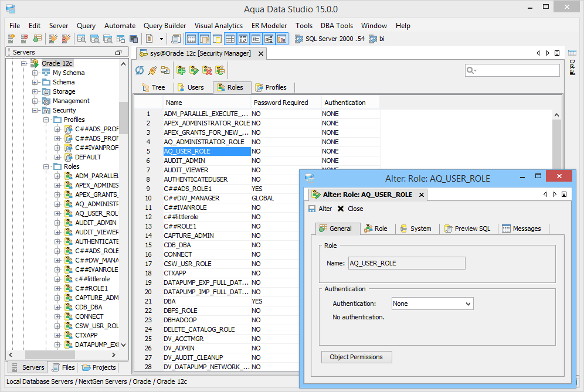The width and height of the screenshot is (584, 392).
Task: Toggle the plain grid window button in toolbar
Action: click(x=230, y=39)
